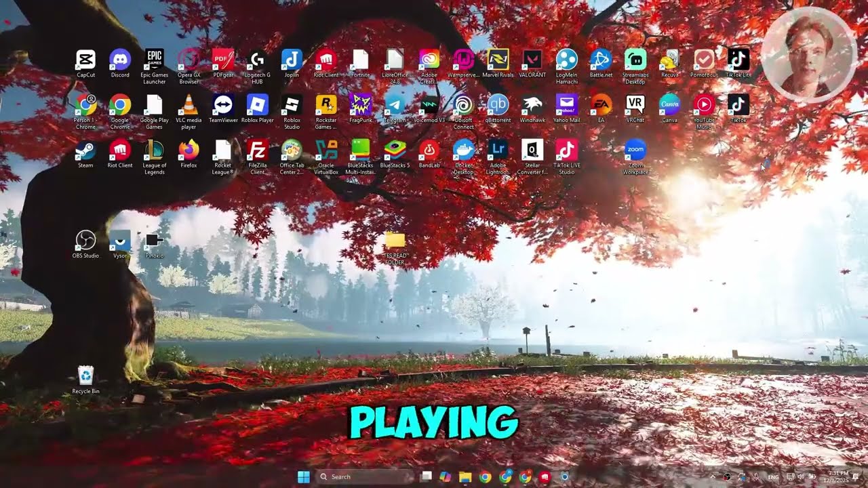Select the VLC media player cone icon
868x488 pixels.
point(189,104)
